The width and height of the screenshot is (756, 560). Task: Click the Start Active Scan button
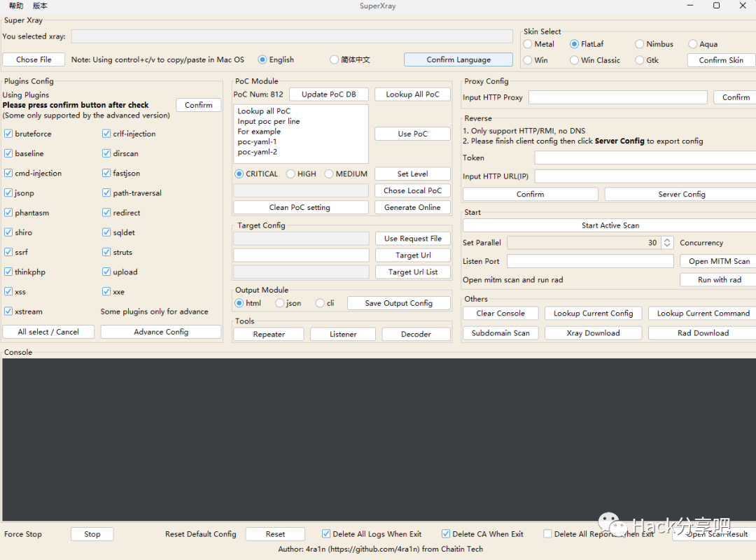pyautogui.click(x=610, y=225)
